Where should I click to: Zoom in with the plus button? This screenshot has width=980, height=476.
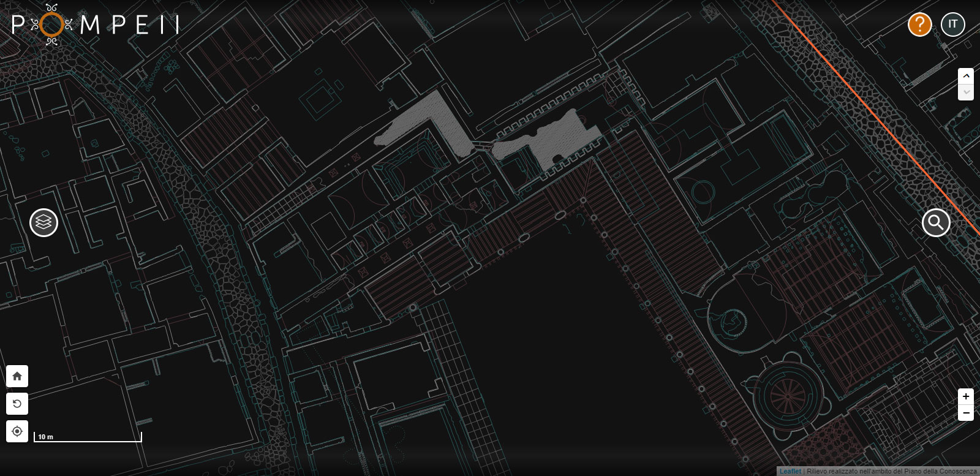click(966, 396)
